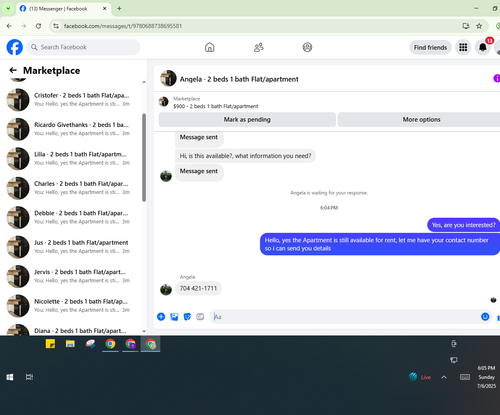Viewport: 500px width, 415px height.
Task: Open the $900 2 beds listing link
Action: click(215, 106)
